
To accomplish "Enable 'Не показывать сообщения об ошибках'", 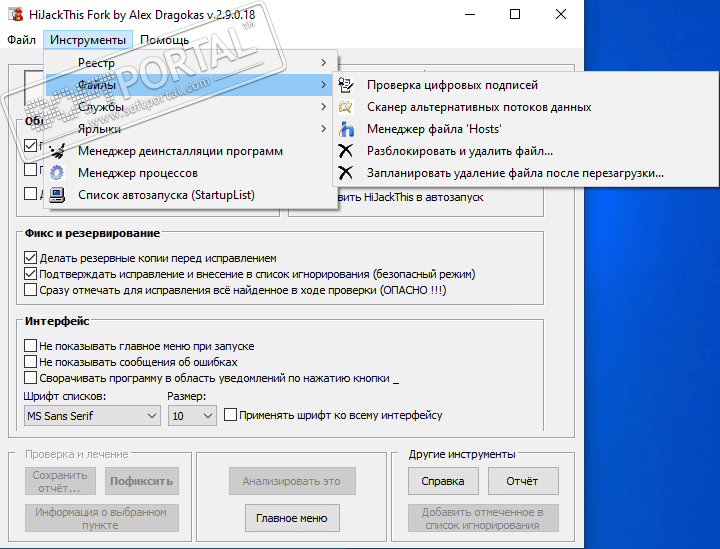I will 30,362.
